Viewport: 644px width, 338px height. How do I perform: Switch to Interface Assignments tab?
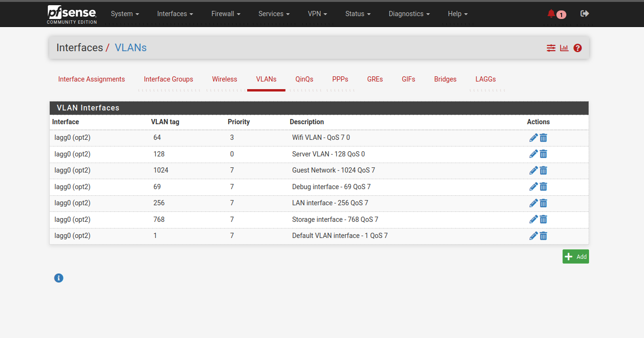point(91,79)
